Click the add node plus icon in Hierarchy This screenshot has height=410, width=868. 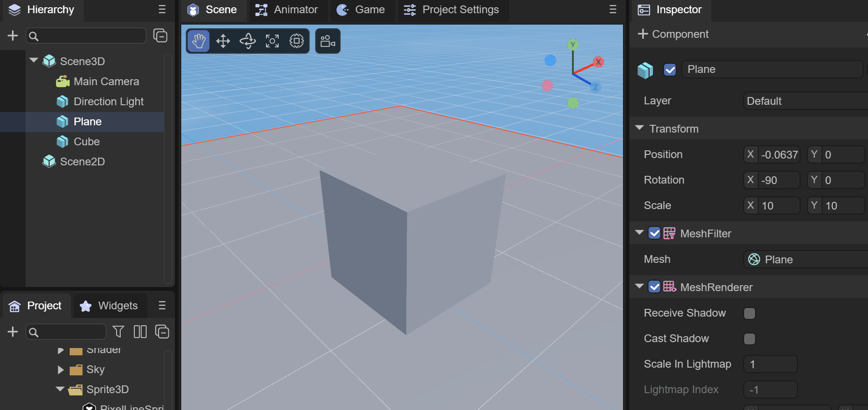point(13,36)
